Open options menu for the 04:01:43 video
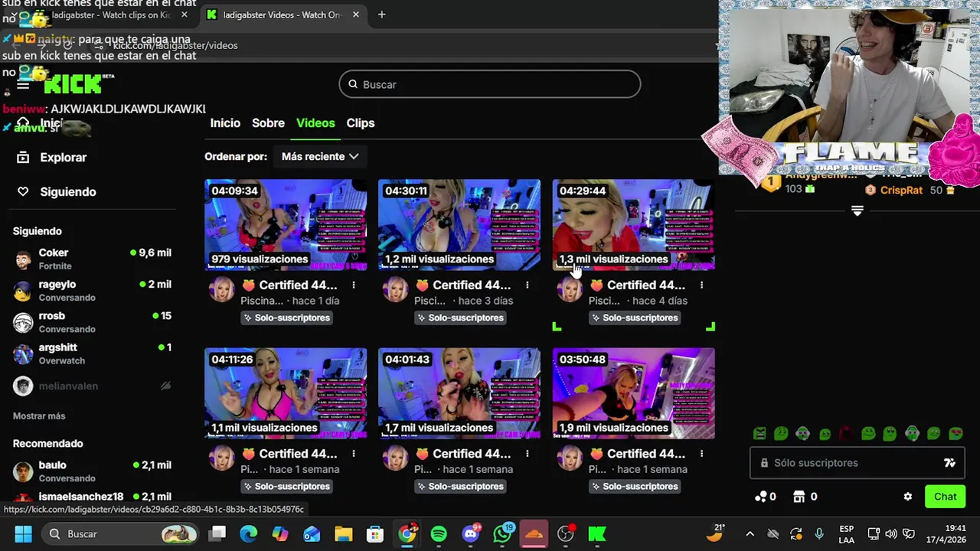Viewport: 980px width, 551px height. coord(527,453)
